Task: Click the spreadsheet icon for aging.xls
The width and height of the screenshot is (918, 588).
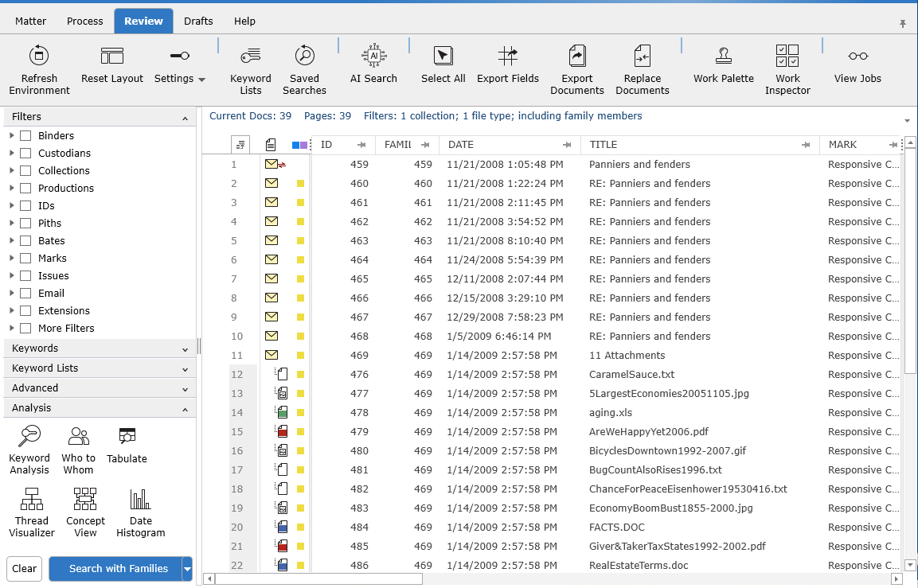Action: 282,412
